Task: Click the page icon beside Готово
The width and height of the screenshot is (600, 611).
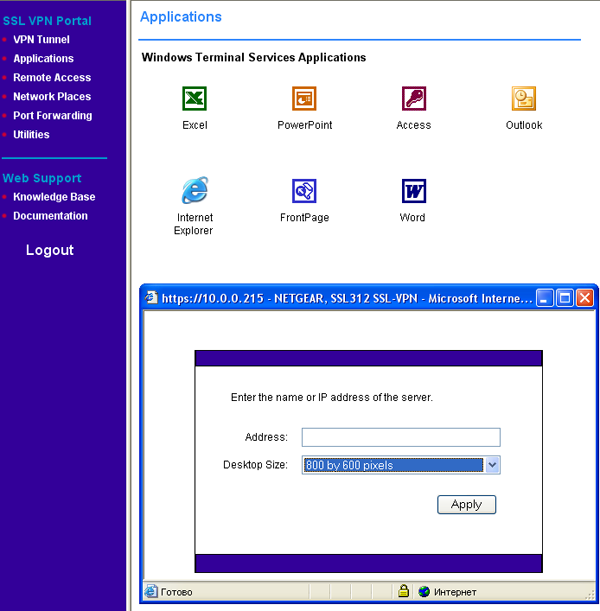Action: [x=151, y=591]
